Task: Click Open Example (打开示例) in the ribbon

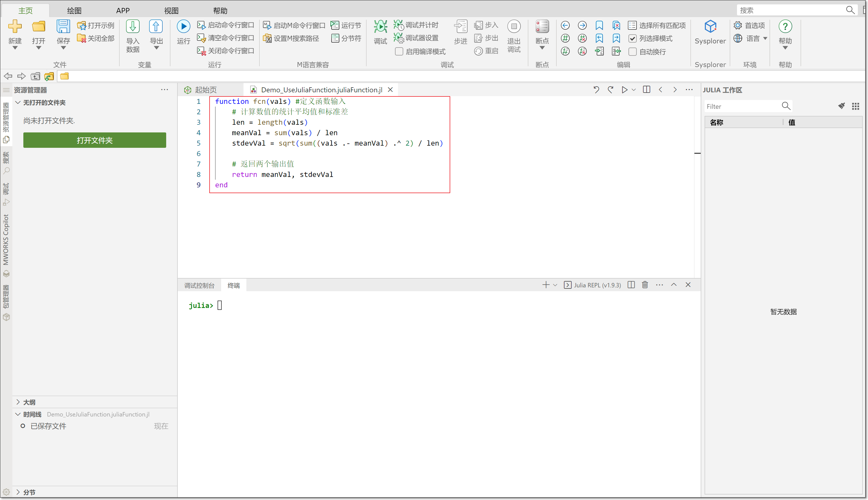Action: tap(96, 25)
